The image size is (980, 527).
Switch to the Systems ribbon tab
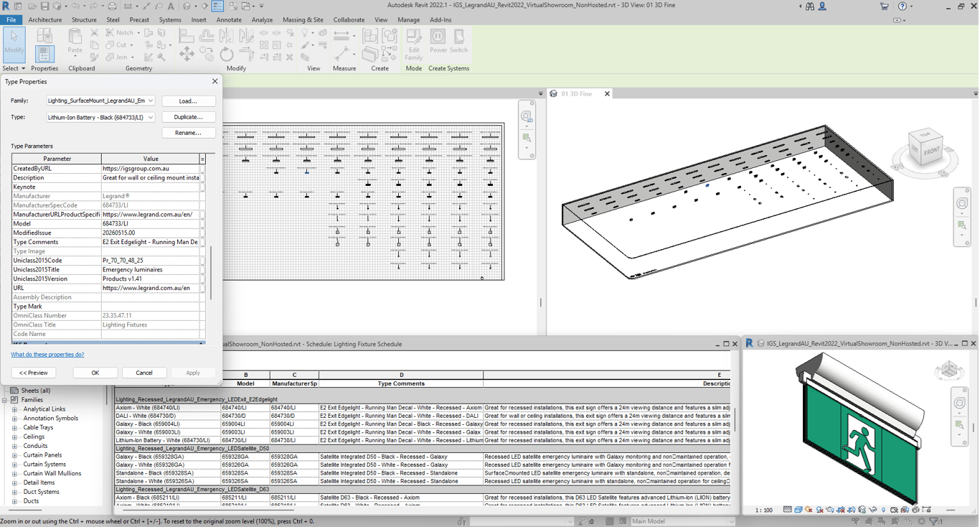[x=170, y=20]
